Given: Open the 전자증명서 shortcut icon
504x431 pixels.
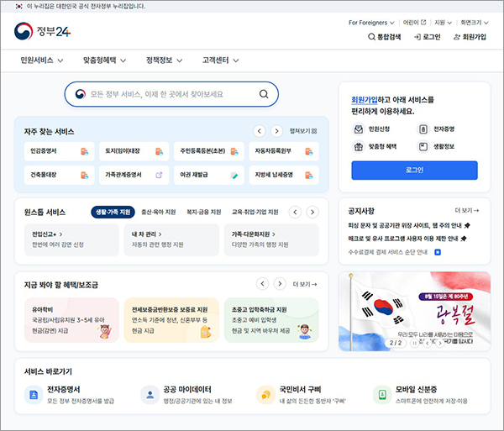Looking at the screenshot, I should 34,395.
